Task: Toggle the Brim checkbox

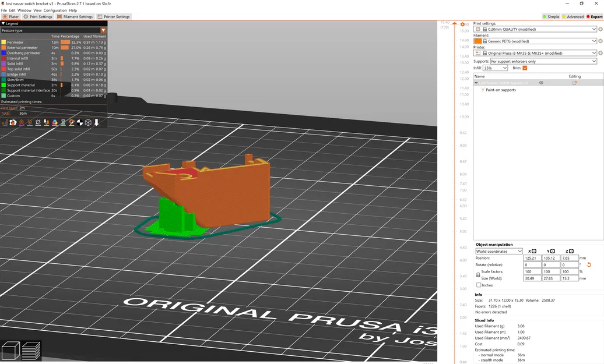Action: 525,68
